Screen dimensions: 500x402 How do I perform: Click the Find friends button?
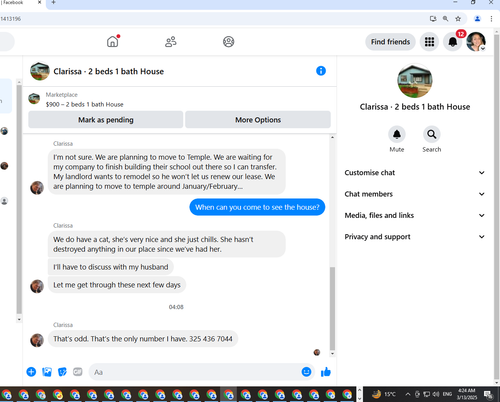click(390, 42)
